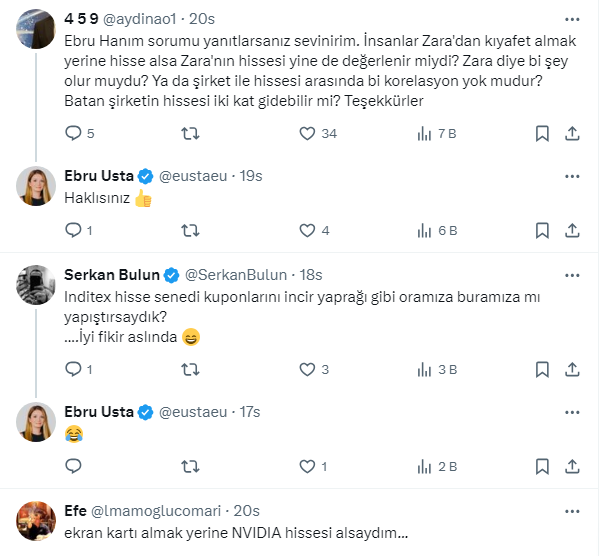
Task: Open Efe's display name link
Action: (75, 511)
